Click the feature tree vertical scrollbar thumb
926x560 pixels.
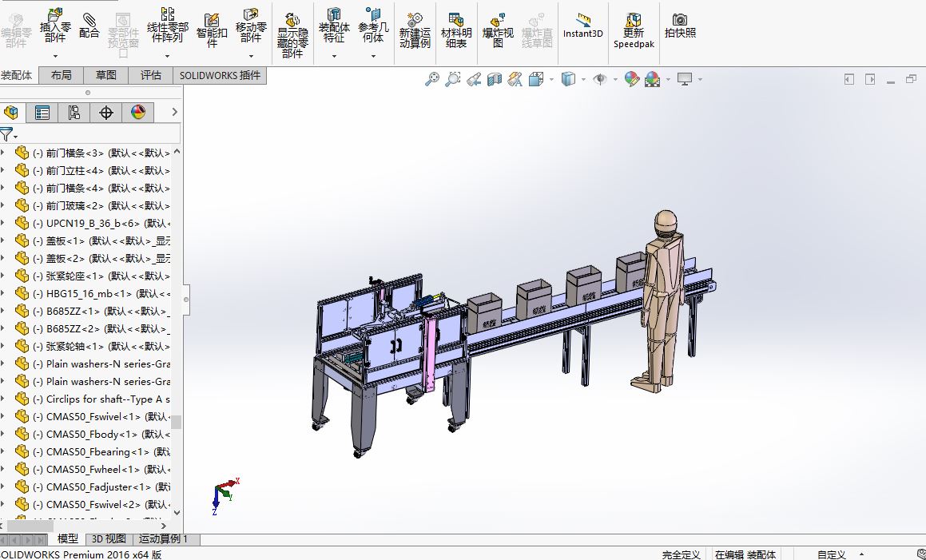point(176,422)
